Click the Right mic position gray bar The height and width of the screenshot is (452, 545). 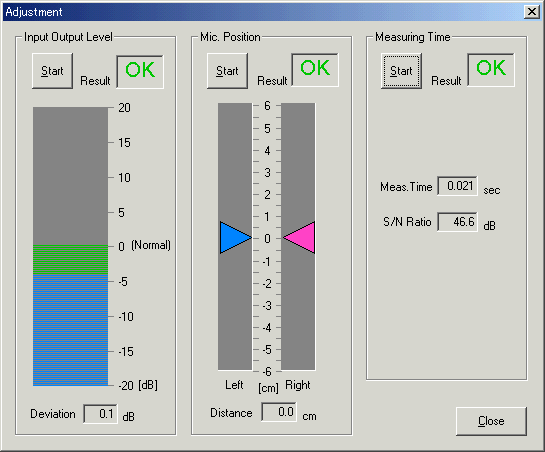point(298,236)
